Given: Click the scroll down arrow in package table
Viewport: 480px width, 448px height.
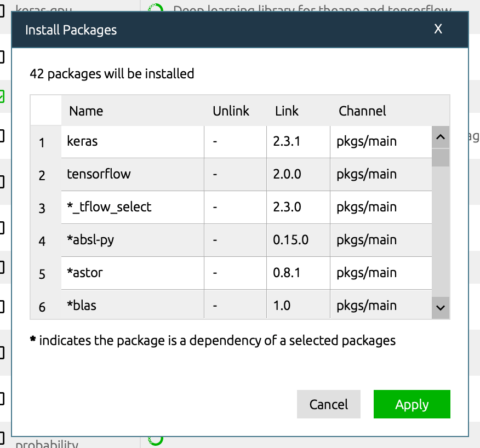Looking at the screenshot, I should tap(440, 308).
